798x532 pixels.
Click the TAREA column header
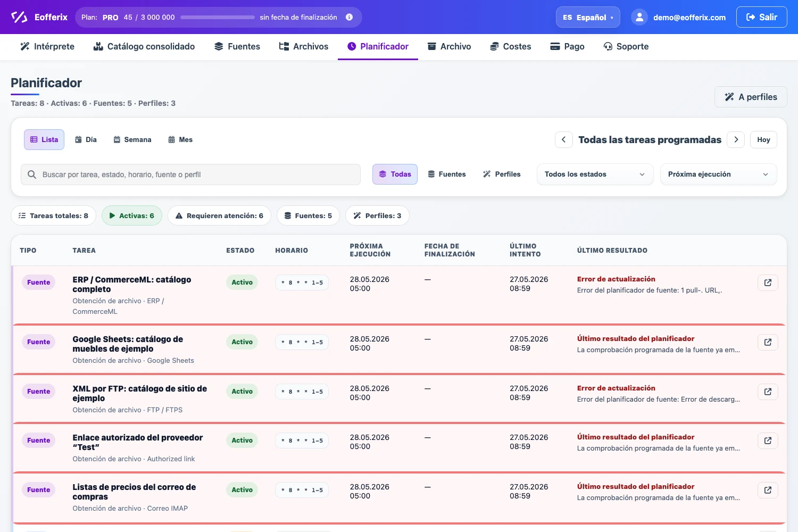click(84, 250)
